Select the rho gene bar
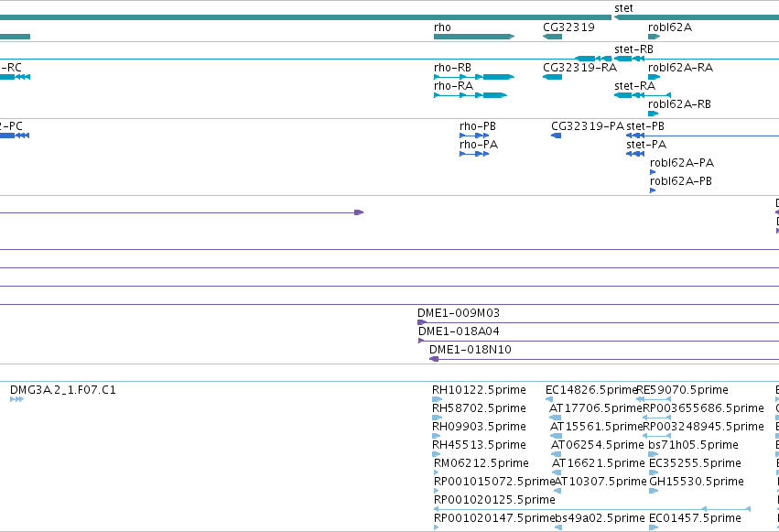The image size is (779, 532). [474, 37]
